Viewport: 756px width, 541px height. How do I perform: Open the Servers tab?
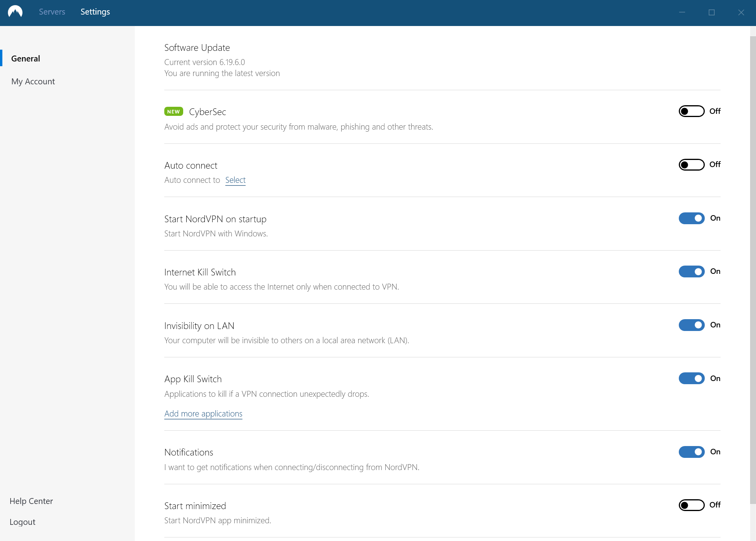52,12
